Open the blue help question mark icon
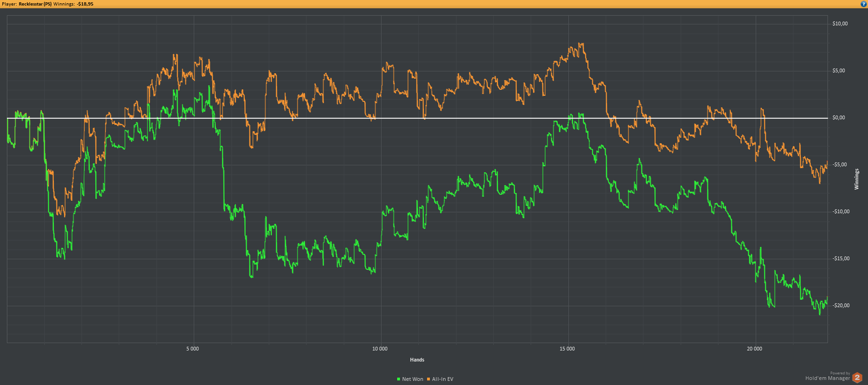The width and height of the screenshot is (868, 385). (863, 4)
